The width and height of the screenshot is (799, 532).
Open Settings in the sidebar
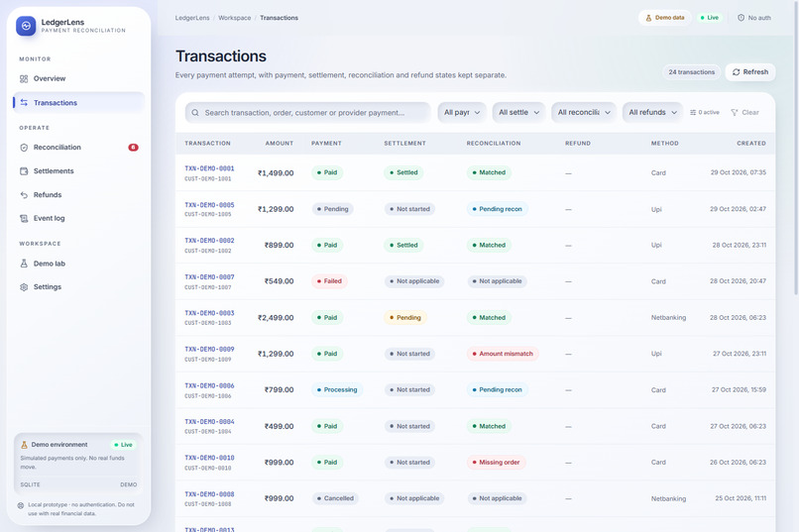(x=79, y=287)
